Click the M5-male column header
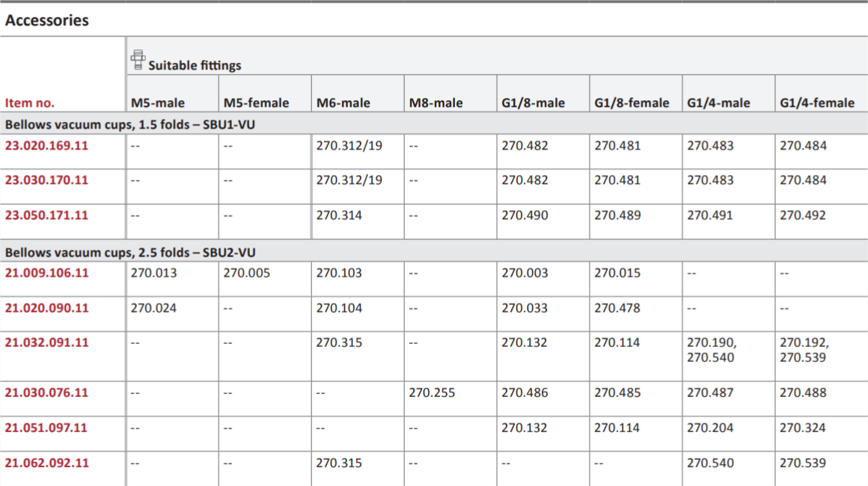 (158, 103)
